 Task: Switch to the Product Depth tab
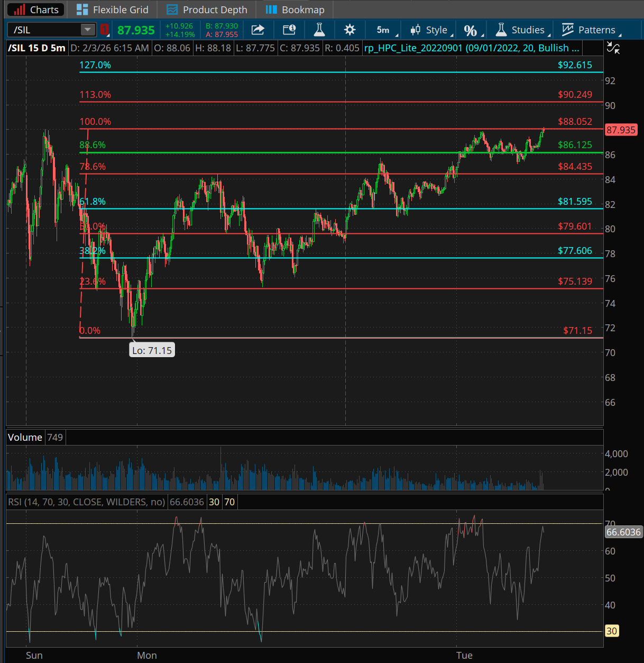tap(207, 10)
